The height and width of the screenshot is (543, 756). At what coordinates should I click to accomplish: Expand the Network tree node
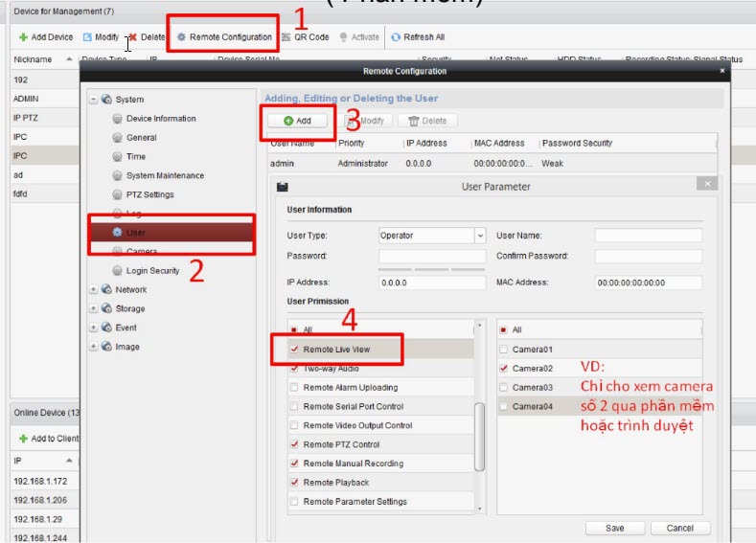click(x=93, y=289)
